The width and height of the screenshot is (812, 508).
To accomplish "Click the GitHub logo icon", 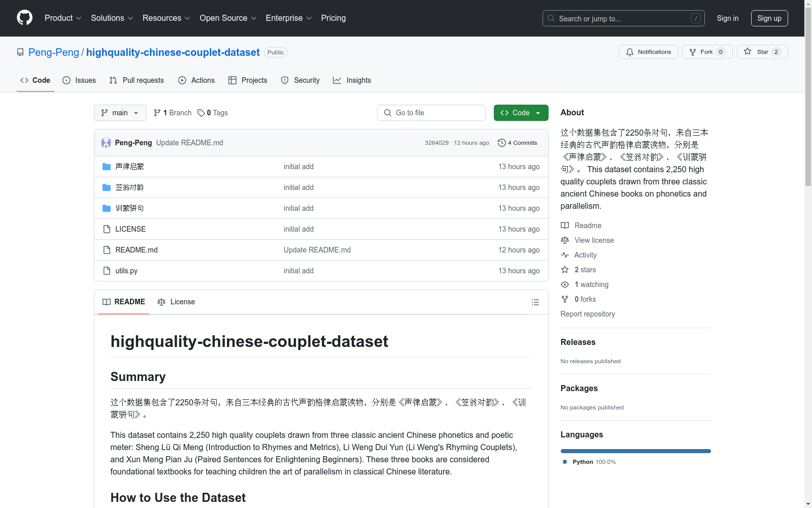I will click(24, 18).
